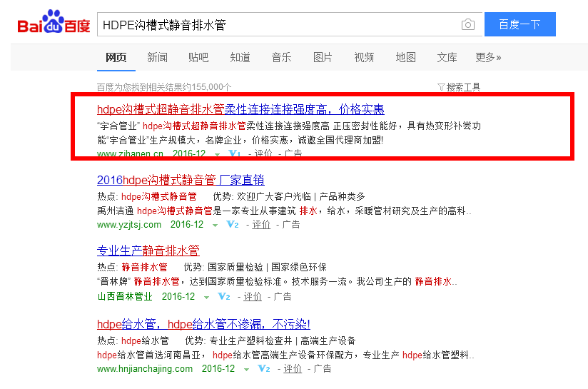Click the Baidu logo
This screenshot has height=389, width=588.
coord(54,22)
